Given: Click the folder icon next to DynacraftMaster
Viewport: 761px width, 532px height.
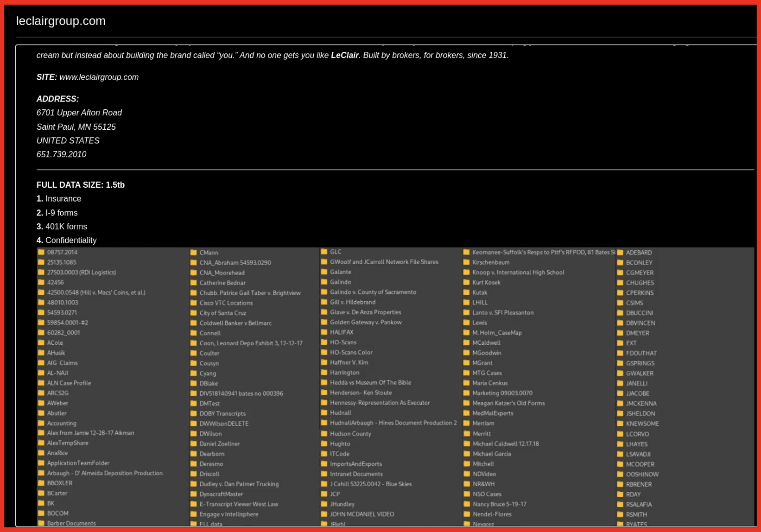Looking at the screenshot, I should pyautogui.click(x=194, y=494).
